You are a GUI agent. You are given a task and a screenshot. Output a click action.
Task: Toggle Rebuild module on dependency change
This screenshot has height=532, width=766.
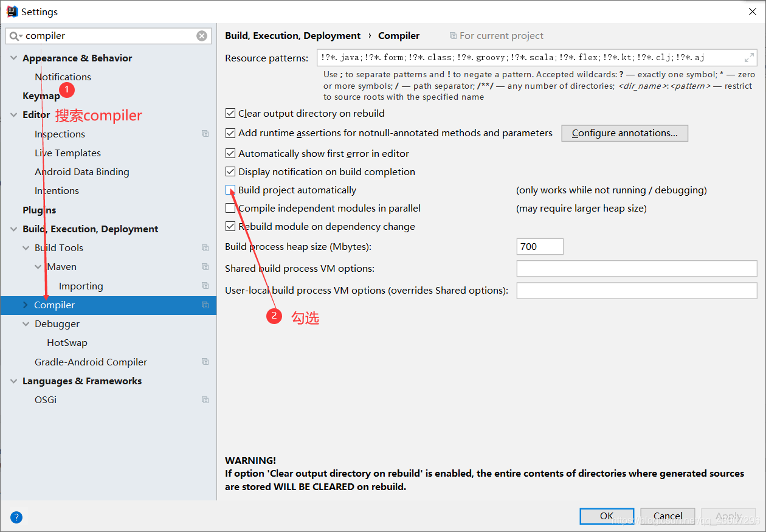pos(230,226)
